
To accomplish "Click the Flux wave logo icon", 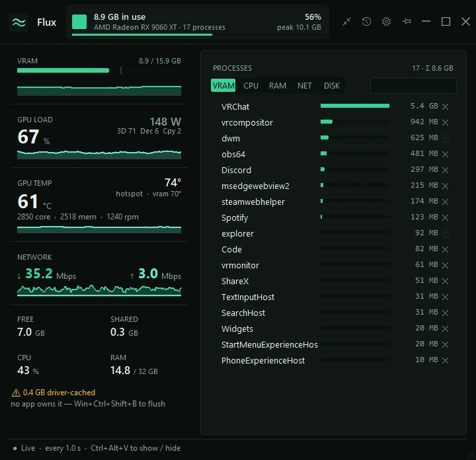I will (x=19, y=22).
